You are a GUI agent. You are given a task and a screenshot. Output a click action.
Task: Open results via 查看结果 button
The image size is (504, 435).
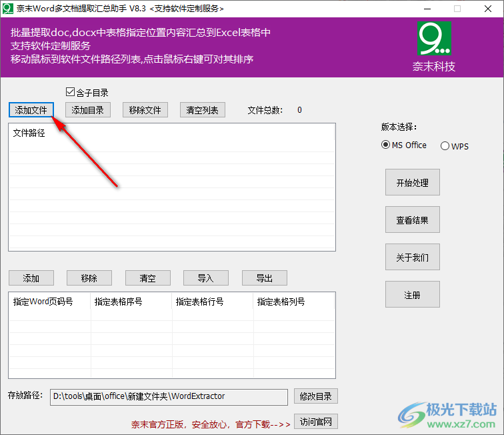pos(413,220)
